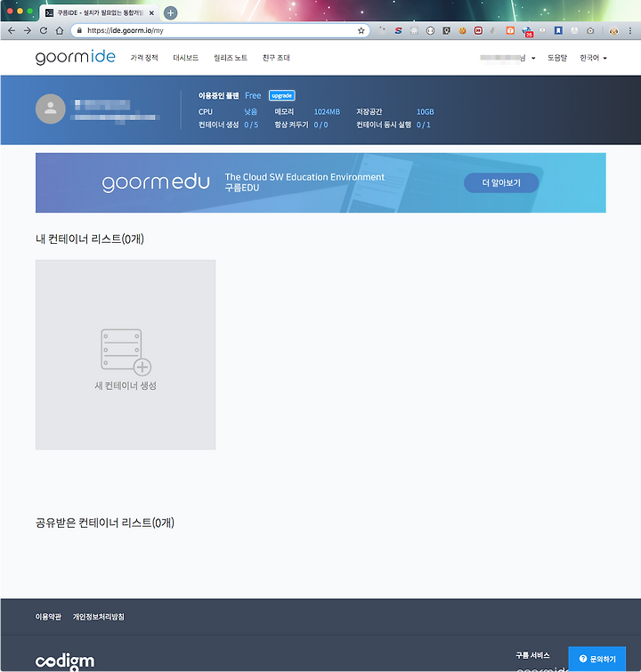The height and width of the screenshot is (672, 641).
Task: Click the user profile avatar
Action: [x=51, y=109]
